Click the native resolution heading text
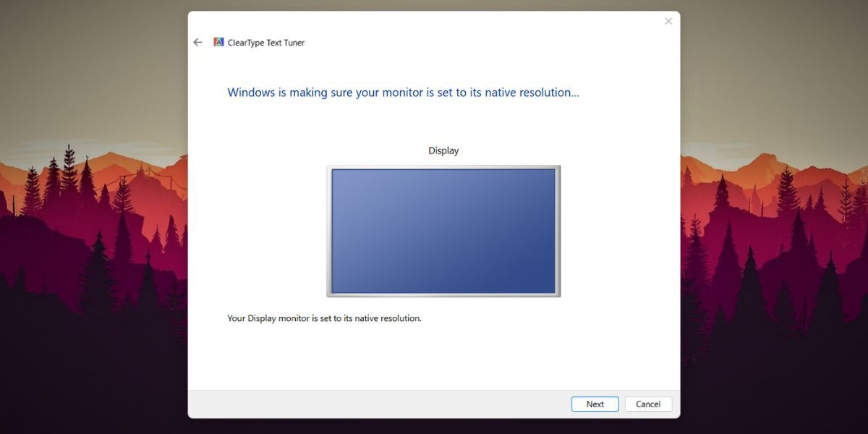 (403, 93)
